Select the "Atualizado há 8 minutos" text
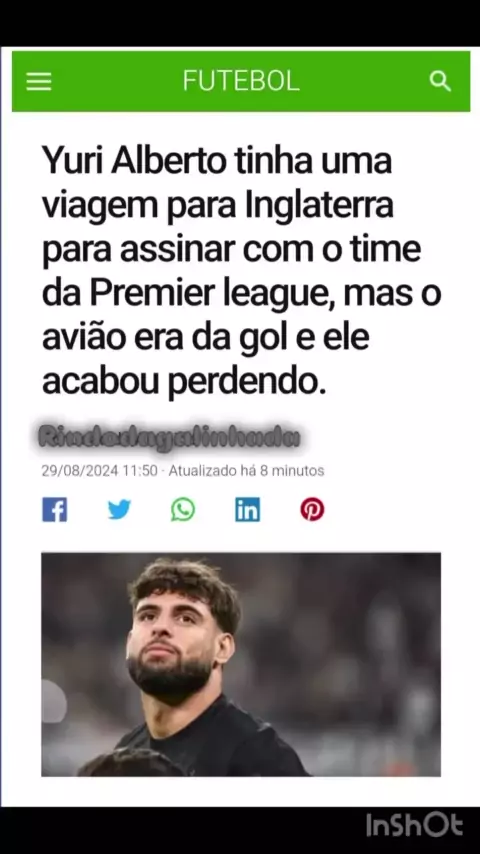Viewport: 480px width, 854px height. pos(246,471)
